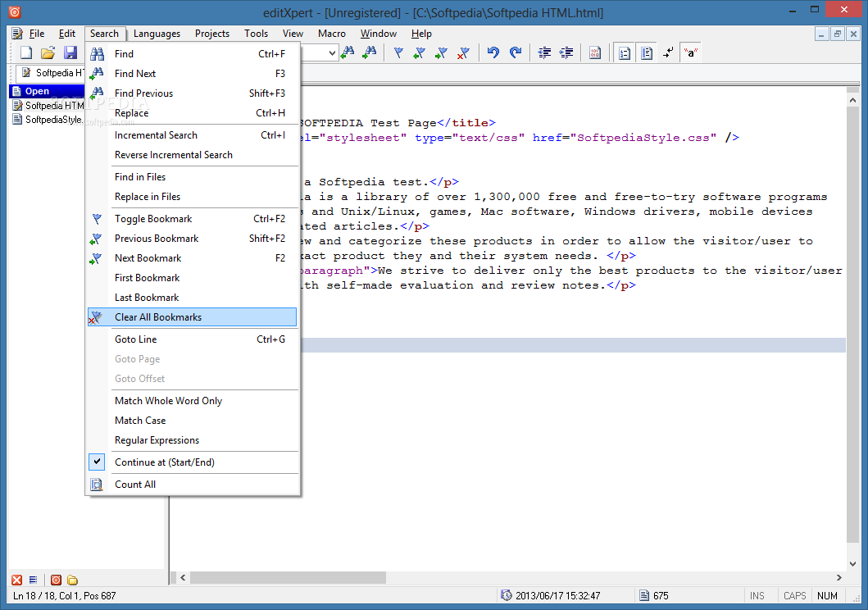Click the Redo arrow toolbar icon
The image size is (868, 610).
516,52
